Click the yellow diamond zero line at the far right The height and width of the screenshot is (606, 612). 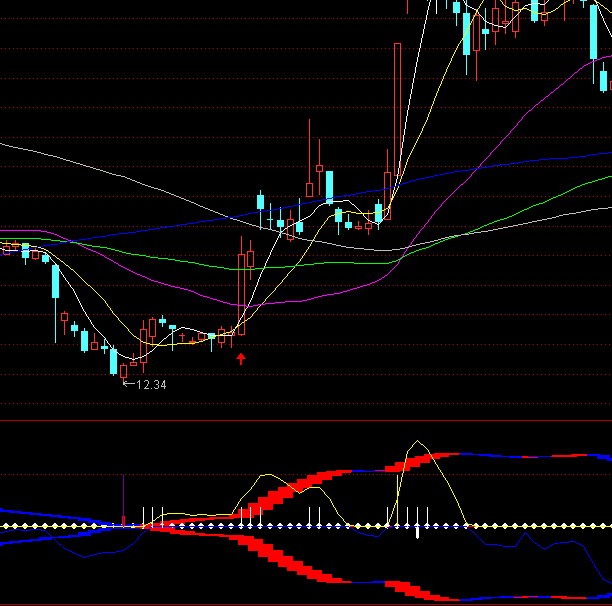pos(598,525)
